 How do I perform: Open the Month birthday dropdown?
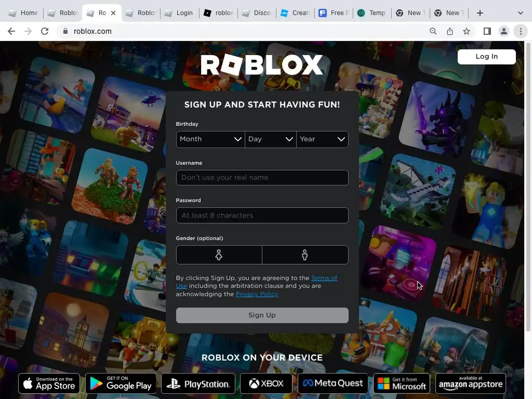pos(210,139)
